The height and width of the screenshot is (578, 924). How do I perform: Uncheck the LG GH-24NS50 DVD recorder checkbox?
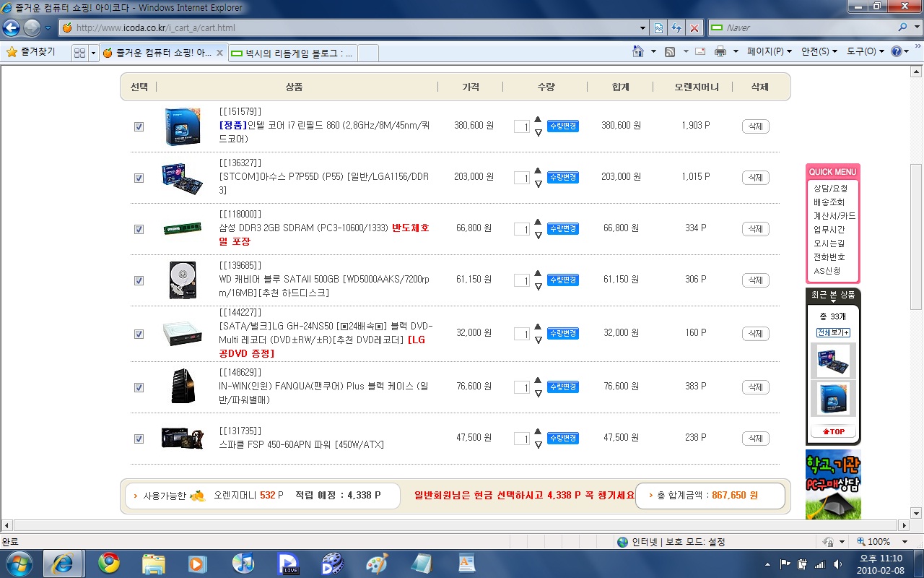139,334
